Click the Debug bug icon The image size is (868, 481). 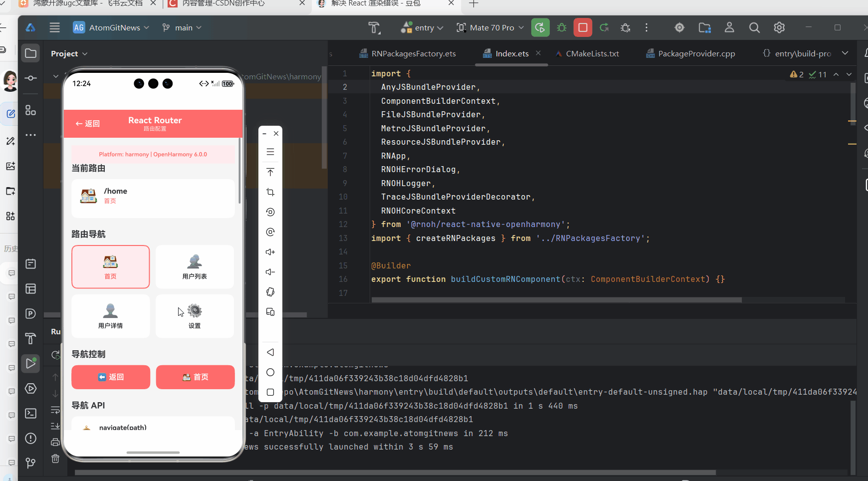(562, 27)
